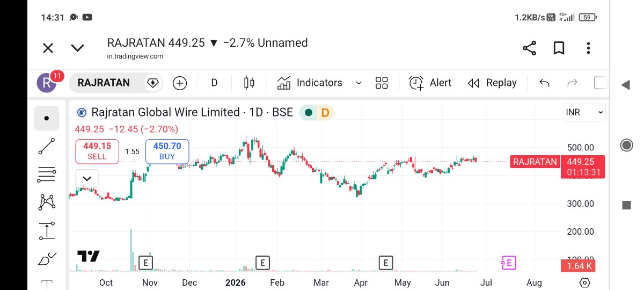This screenshot has height=290, width=644.
Task: Click the 2026 time axis label
Action: tap(235, 282)
